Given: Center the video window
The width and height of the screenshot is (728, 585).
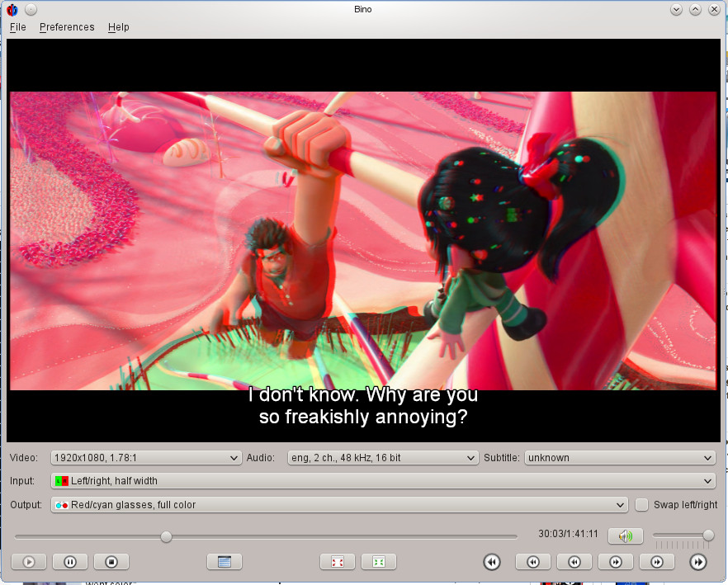Looking at the screenshot, I should (x=378, y=562).
